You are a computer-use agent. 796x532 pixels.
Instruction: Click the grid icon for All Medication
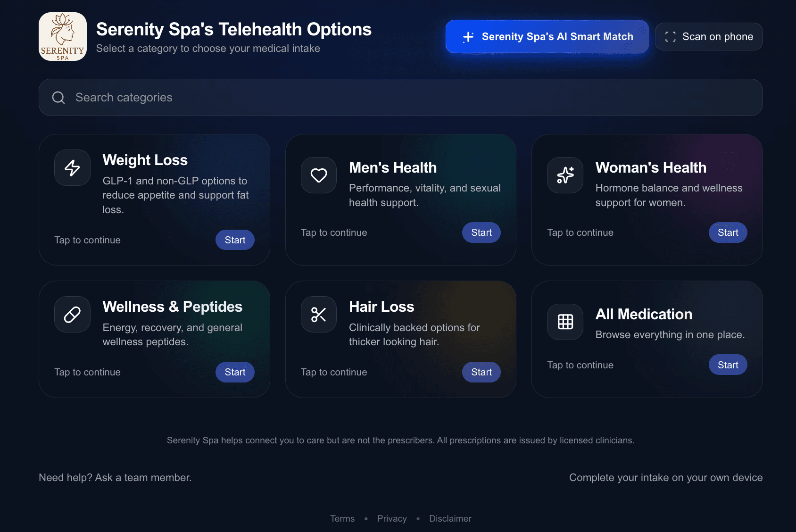[564, 322]
